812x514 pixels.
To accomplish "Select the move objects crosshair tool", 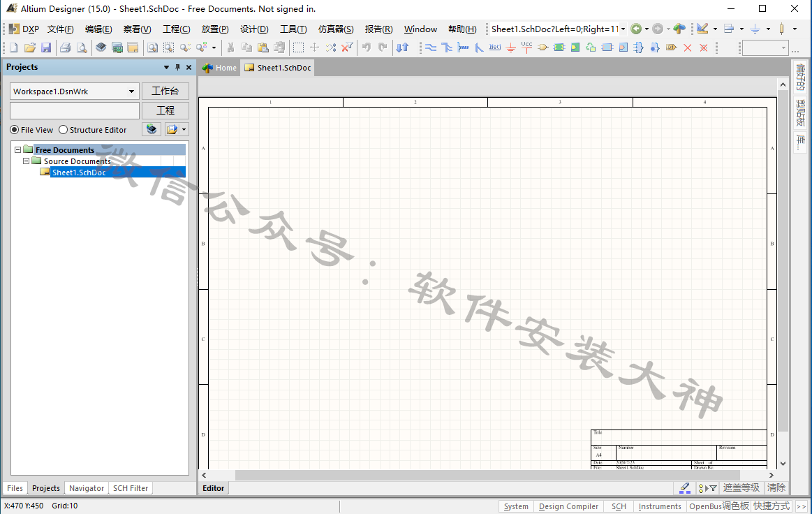I will [314, 47].
